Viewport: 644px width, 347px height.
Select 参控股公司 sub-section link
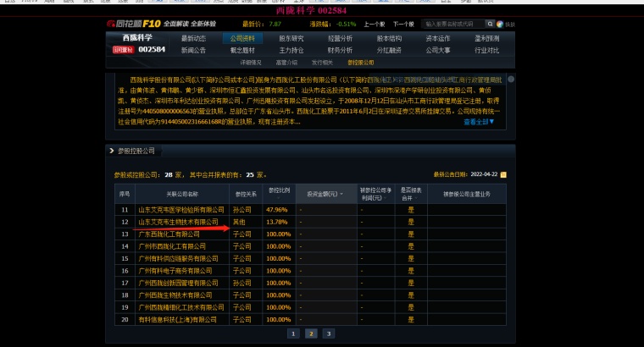(361, 63)
